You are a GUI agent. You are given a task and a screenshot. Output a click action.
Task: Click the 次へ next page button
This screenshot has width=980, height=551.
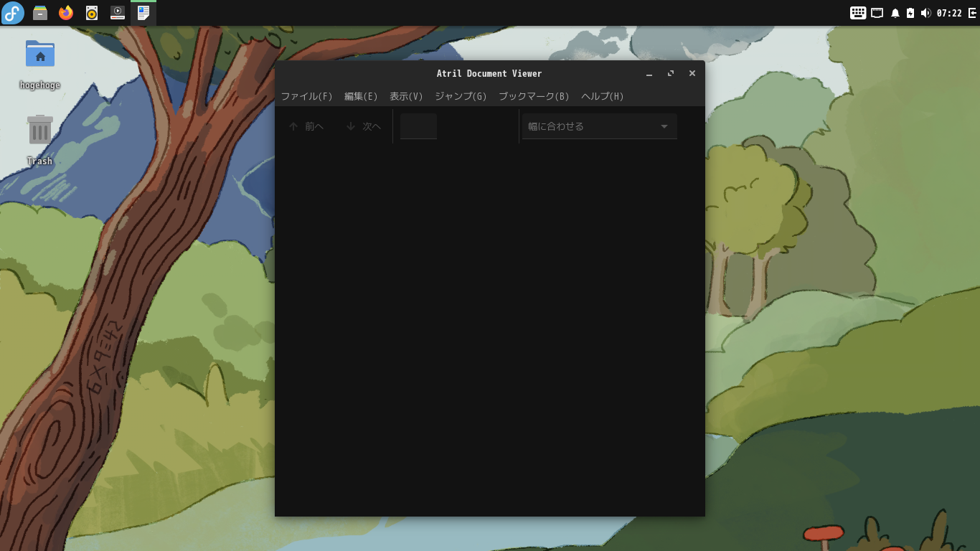click(x=364, y=126)
